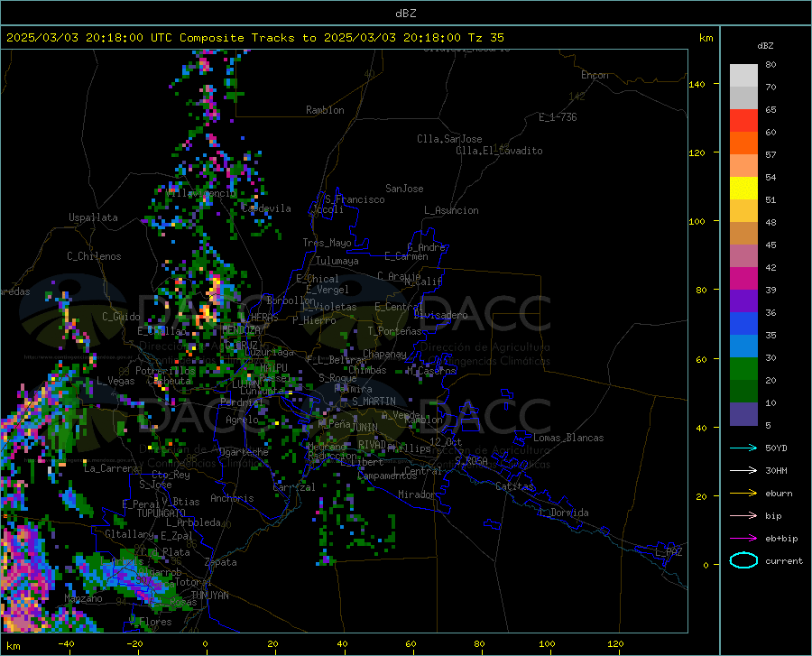The height and width of the screenshot is (656, 812).
Task: Click the C_Chilenos place label
Action: (94, 256)
